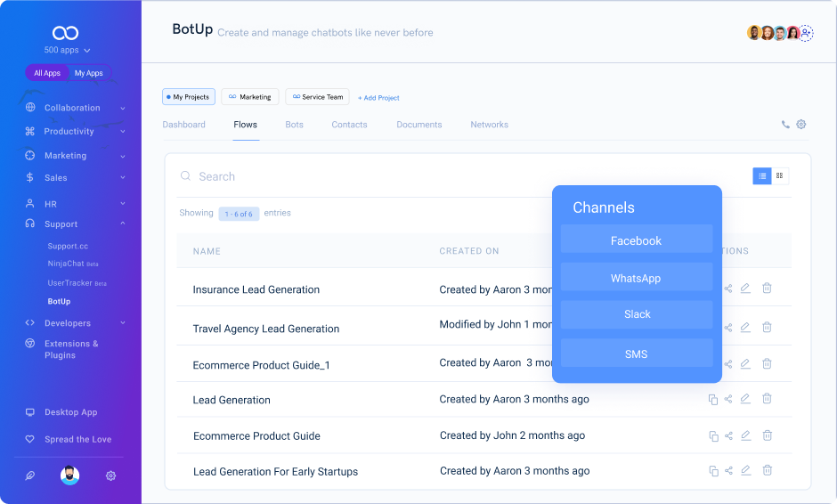The width and height of the screenshot is (837, 504).
Task: Toggle to the My Apps view
Action: [x=88, y=73]
